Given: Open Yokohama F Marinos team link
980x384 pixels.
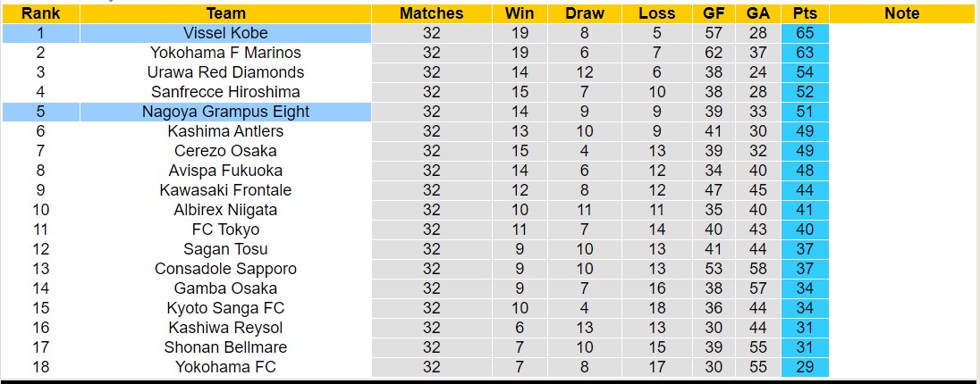Looking at the screenshot, I should 225,53.
